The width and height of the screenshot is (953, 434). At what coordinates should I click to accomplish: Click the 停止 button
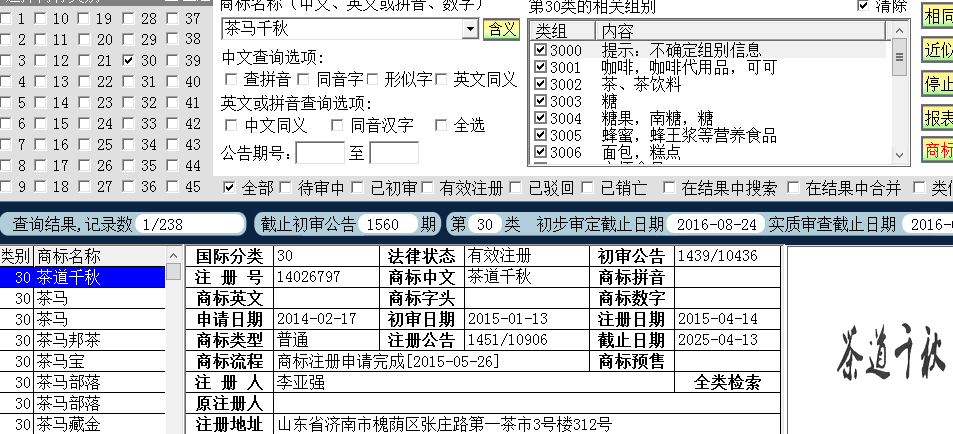coord(937,84)
